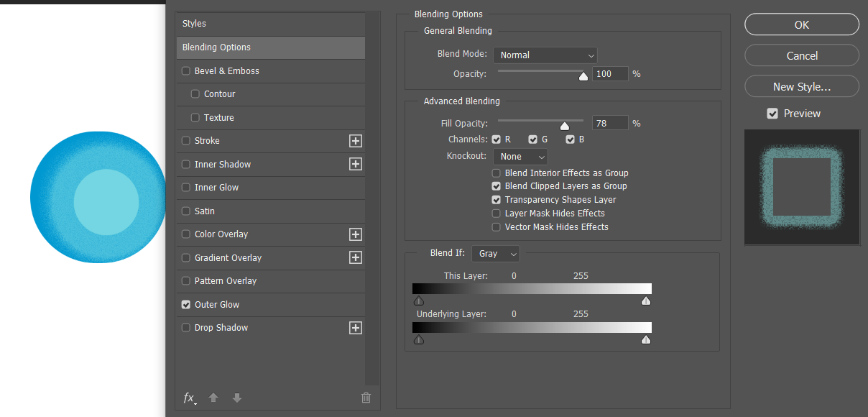The width and height of the screenshot is (868, 417).
Task: Enable the Inner Shadow checkbox
Action: (186, 165)
